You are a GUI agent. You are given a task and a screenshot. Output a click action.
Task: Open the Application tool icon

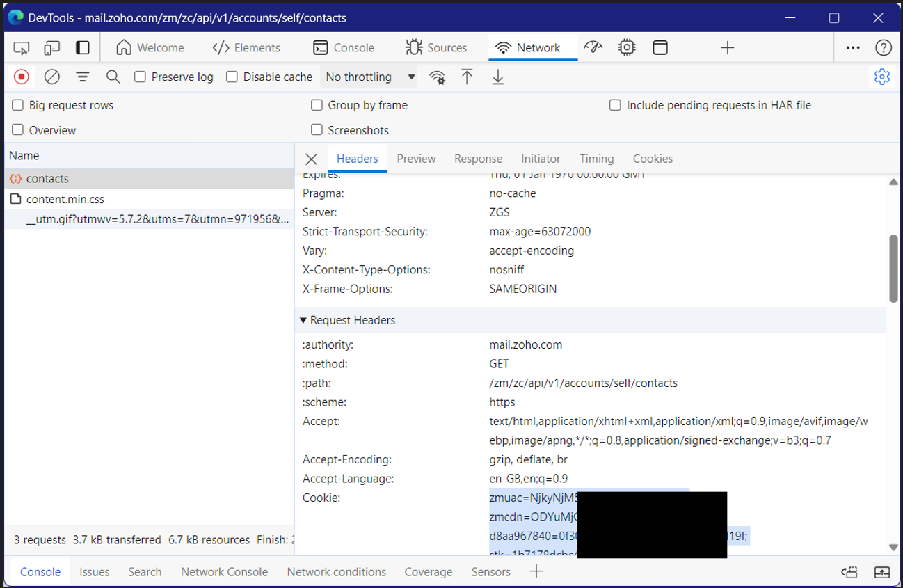[x=660, y=47]
